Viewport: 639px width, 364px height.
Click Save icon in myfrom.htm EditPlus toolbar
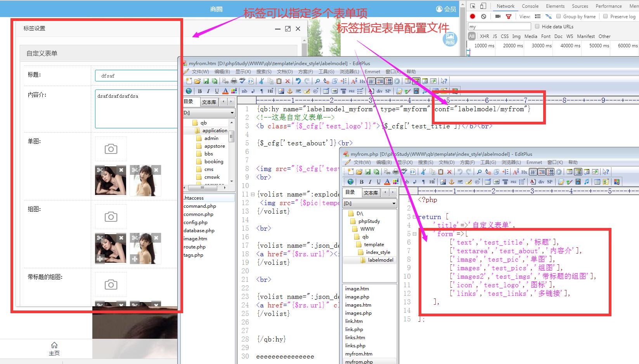[x=206, y=81]
